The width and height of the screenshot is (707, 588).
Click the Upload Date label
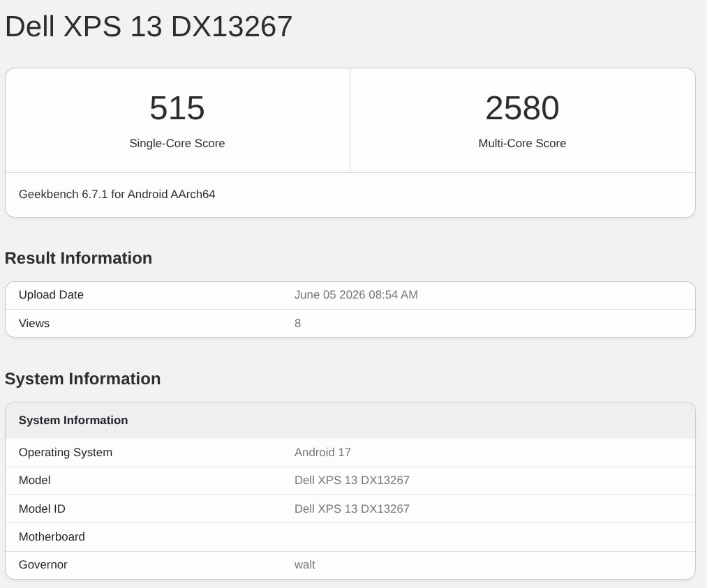click(x=51, y=294)
